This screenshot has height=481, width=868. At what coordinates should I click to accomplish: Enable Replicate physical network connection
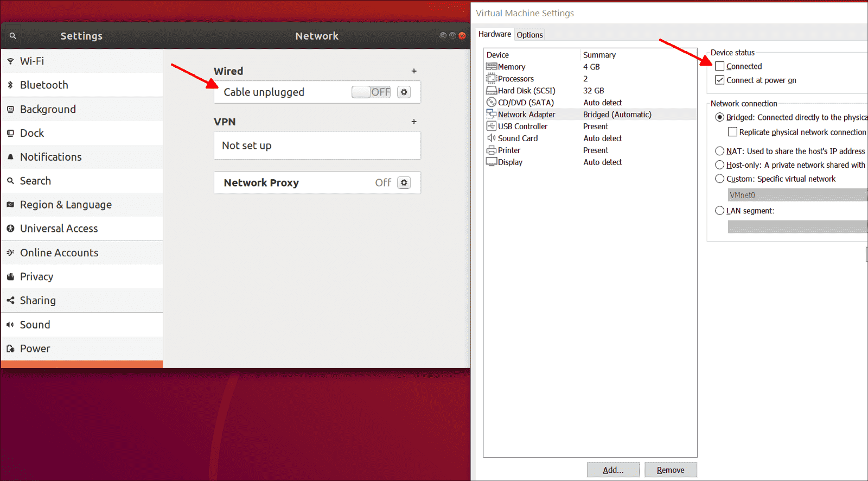(x=733, y=132)
